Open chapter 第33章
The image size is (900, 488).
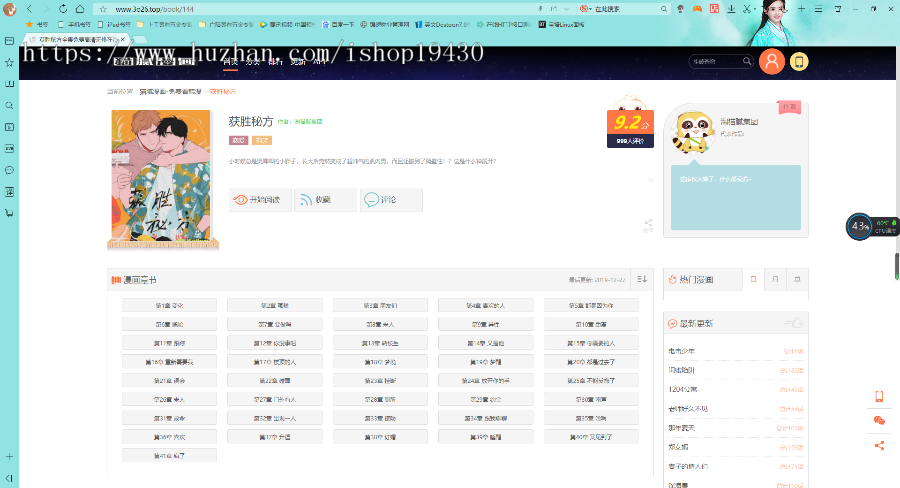380,419
